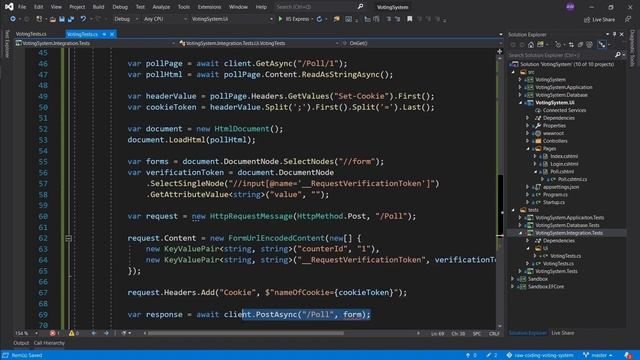
Task: Click the horizontal scrollbar of code editor
Action: coord(245,333)
